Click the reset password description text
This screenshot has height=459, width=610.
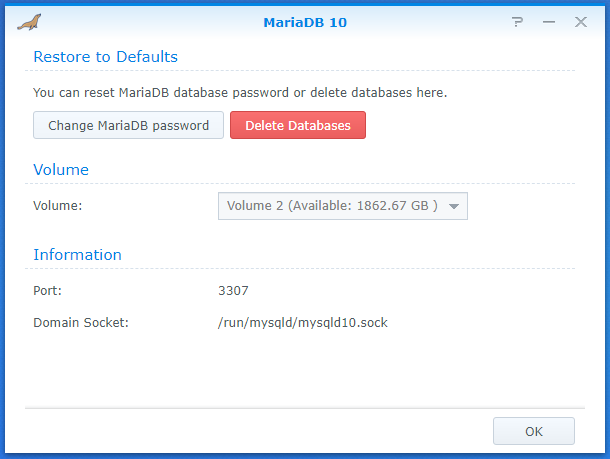tap(240, 93)
